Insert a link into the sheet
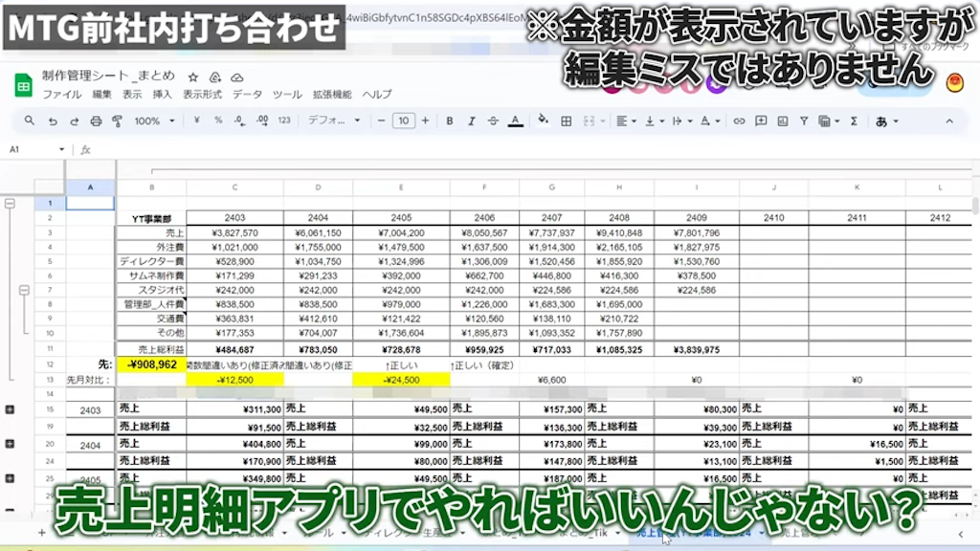This screenshot has height=551, width=980. pyautogui.click(x=739, y=121)
